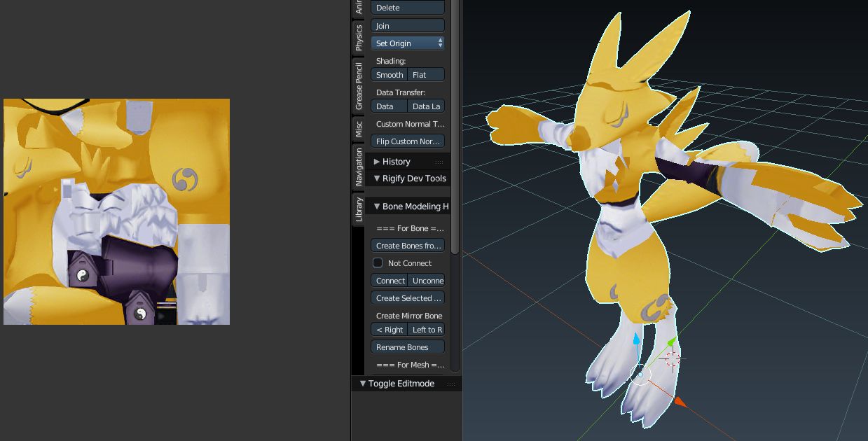Click the Toggle Editmode panel grip

[451, 384]
